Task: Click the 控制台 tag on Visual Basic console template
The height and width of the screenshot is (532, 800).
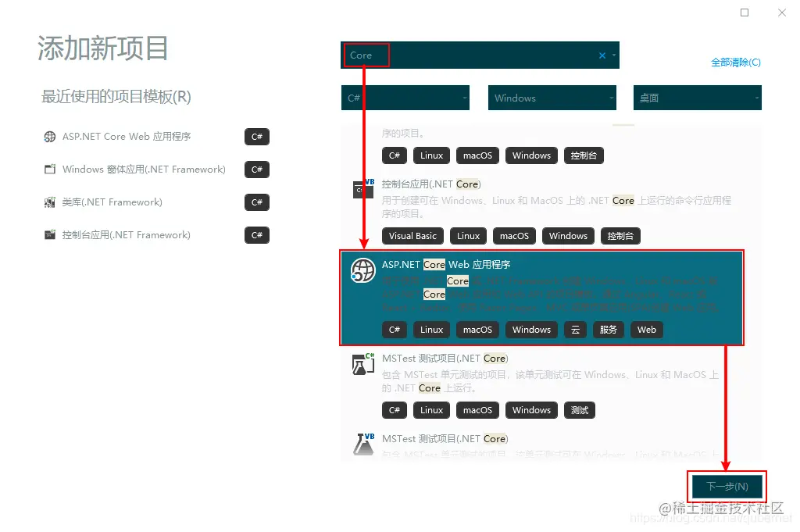Action: pyautogui.click(x=620, y=236)
